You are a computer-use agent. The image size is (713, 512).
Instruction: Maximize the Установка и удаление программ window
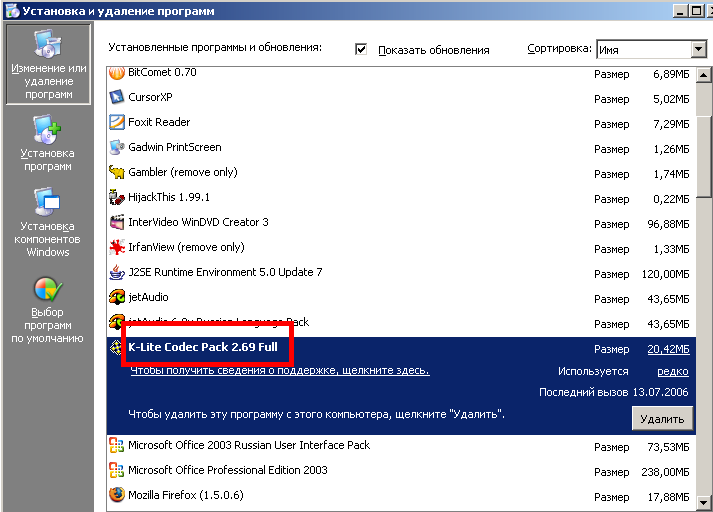click(x=696, y=10)
